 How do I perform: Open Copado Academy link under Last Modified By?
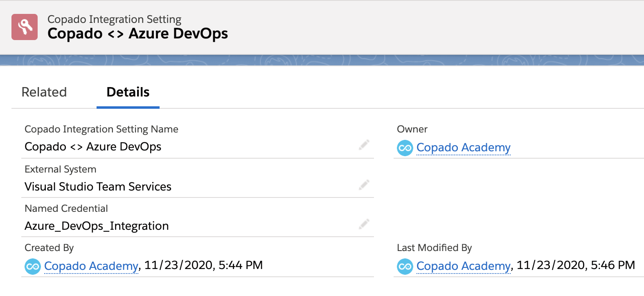(x=463, y=266)
